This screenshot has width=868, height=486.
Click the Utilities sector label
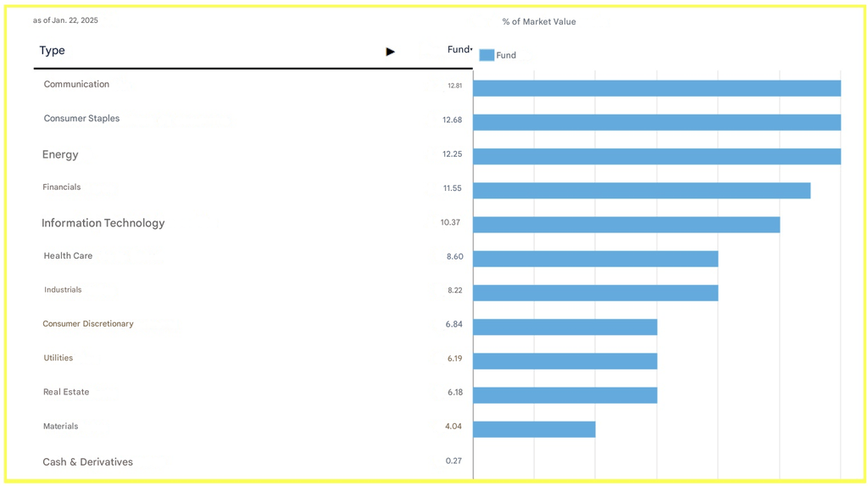coord(58,358)
